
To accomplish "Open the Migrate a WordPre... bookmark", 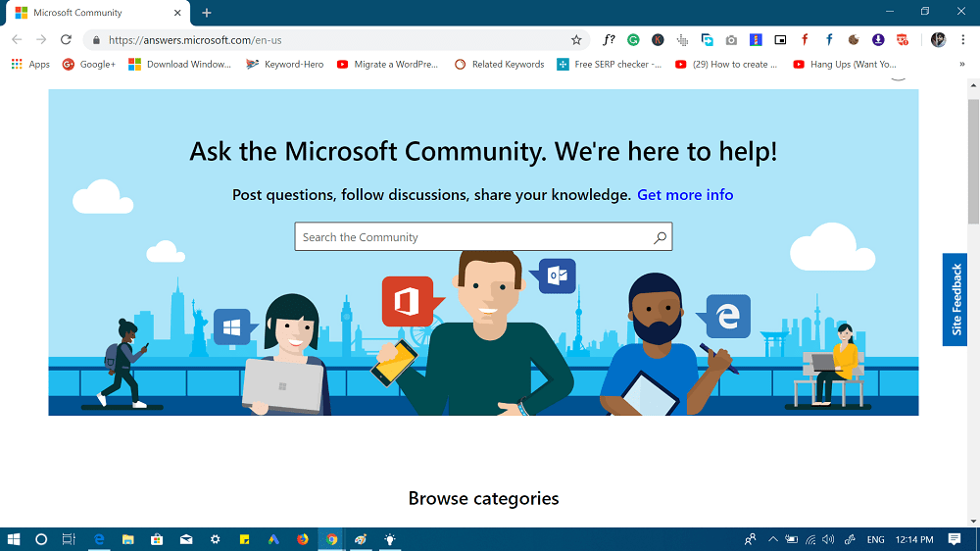I will tap(387, 64).
